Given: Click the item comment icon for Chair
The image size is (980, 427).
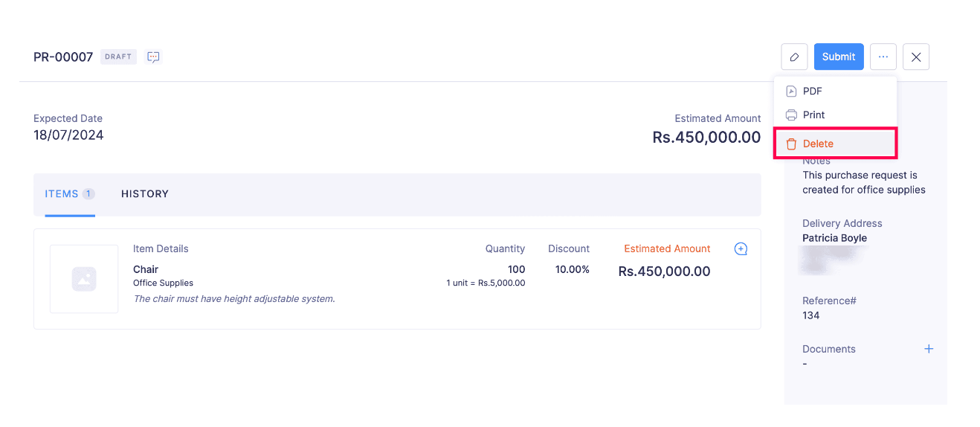Looking at the screenshot, I should [x=741, y=249].
